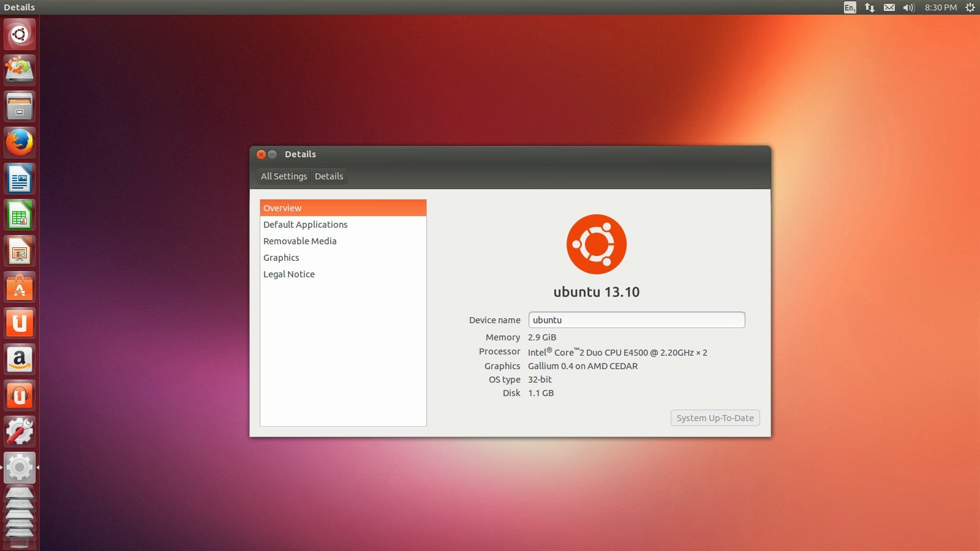Click the OS type value '32-bit'
This screenshot has height=551, width=980.
tap(540, 380)
